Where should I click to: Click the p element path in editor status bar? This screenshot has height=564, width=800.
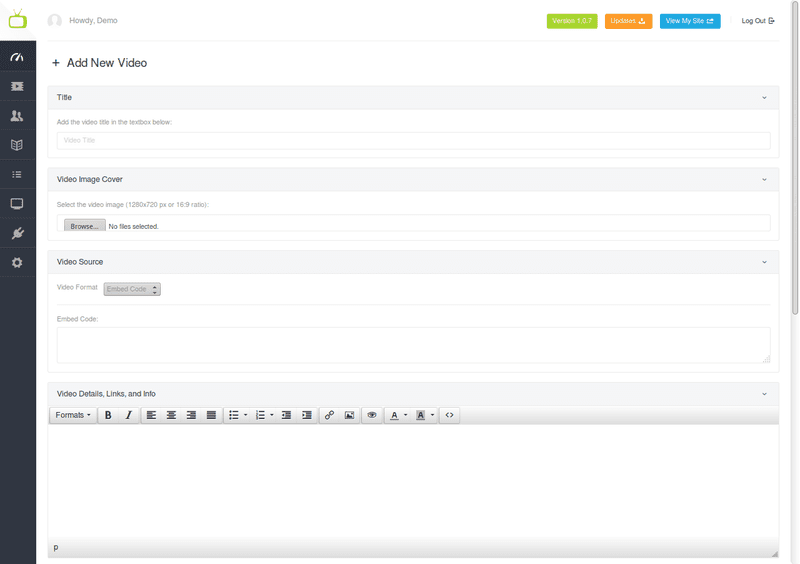pyautogui.click(x=56, y=548)
